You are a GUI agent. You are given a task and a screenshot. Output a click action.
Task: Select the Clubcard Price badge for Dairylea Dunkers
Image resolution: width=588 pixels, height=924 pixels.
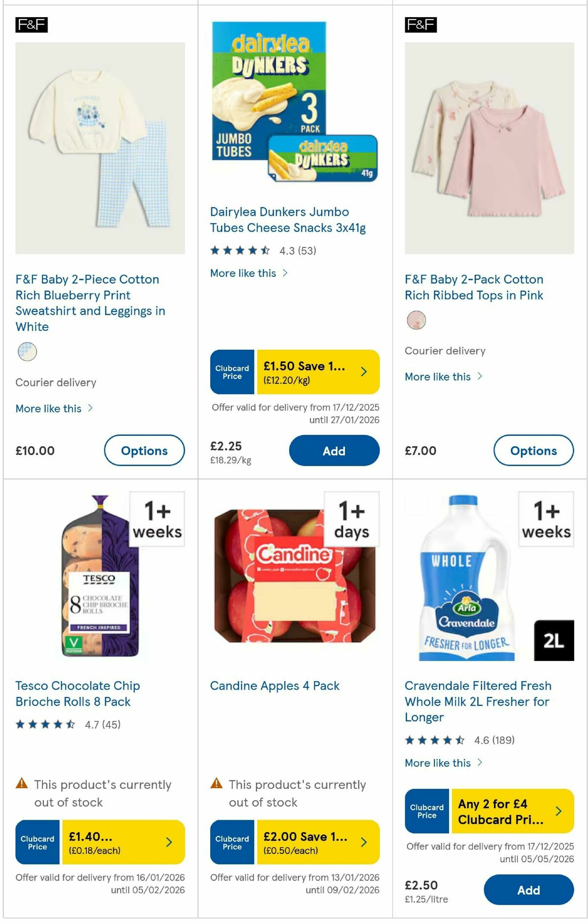(x=231, y=372)
